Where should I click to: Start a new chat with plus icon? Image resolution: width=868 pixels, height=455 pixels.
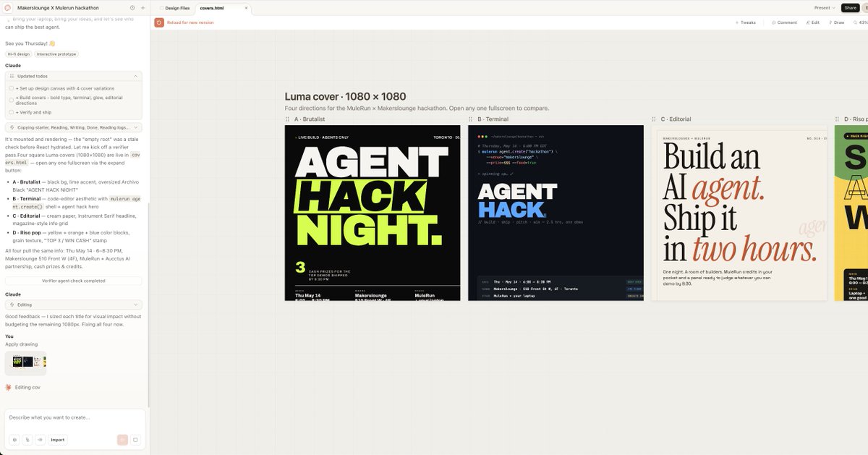142,7
